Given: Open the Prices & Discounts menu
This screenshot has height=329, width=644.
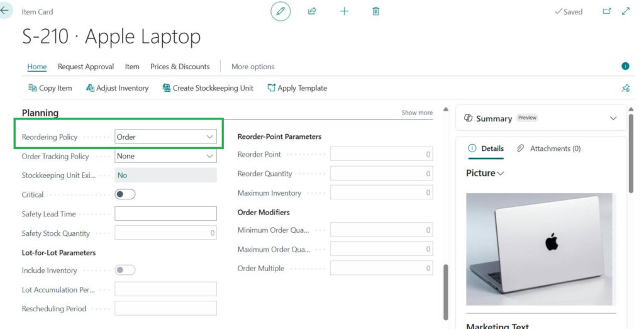Looking at the screenshot, I should tap(180, 67).
